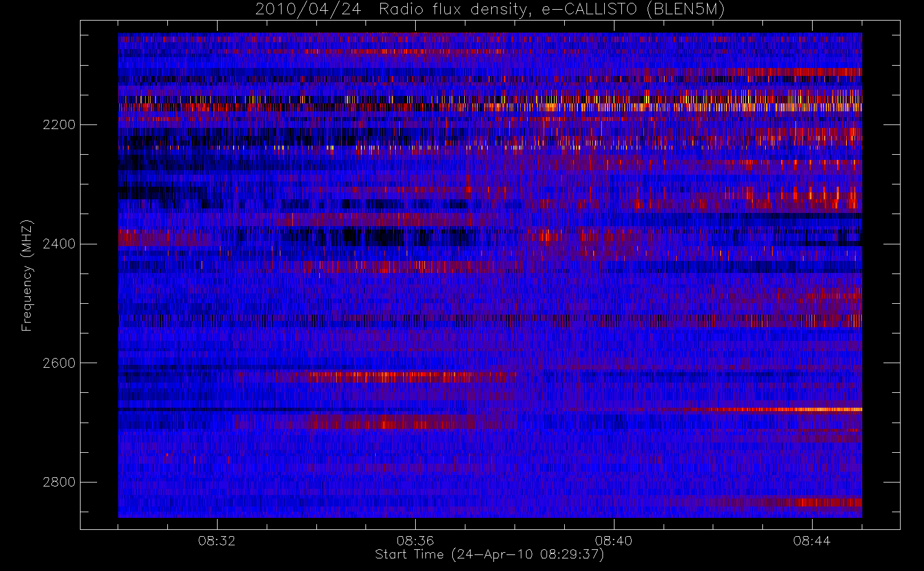Click the 'Start Time (24-Apr-10 08:29:37)' axis label

pyautogui.click(x=489, y=554)
